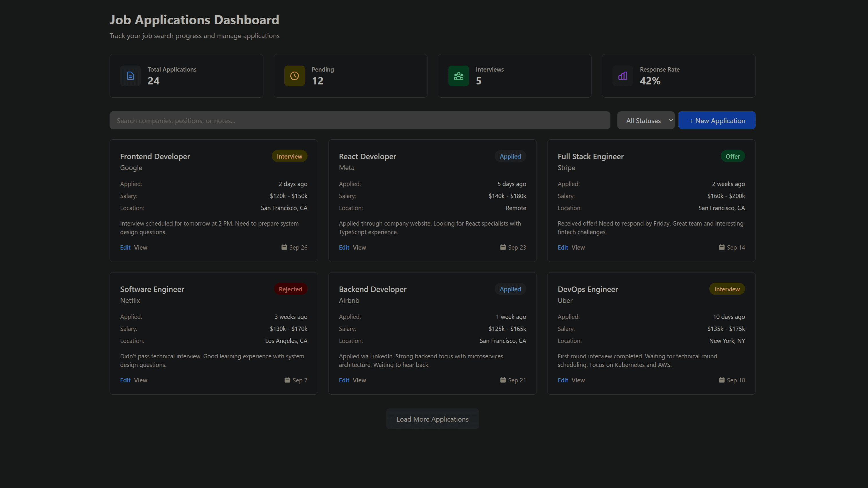The height and width of the screenshot is (488, 868).
Task: Click the Rejected badge on the Netflix card
Action: [x=290, y=289]
